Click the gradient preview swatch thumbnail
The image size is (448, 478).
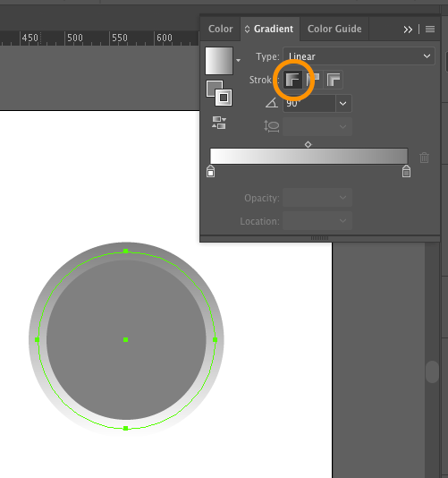(x=219, y=61)
